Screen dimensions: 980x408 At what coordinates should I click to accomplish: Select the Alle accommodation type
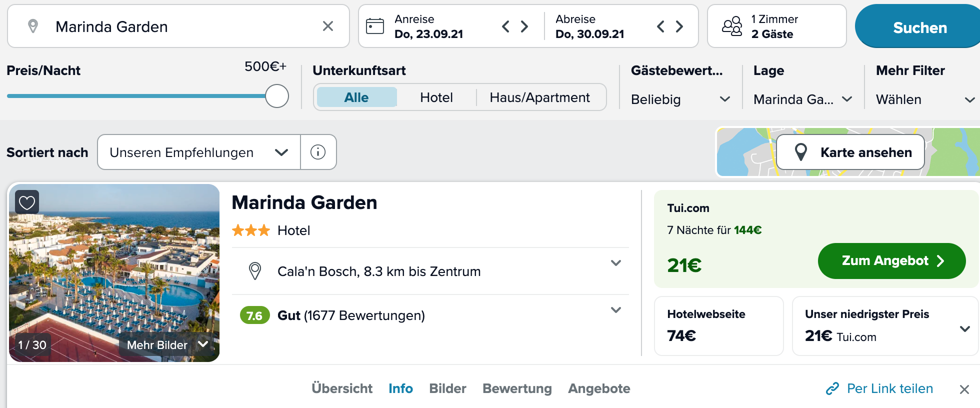(356, 97)
